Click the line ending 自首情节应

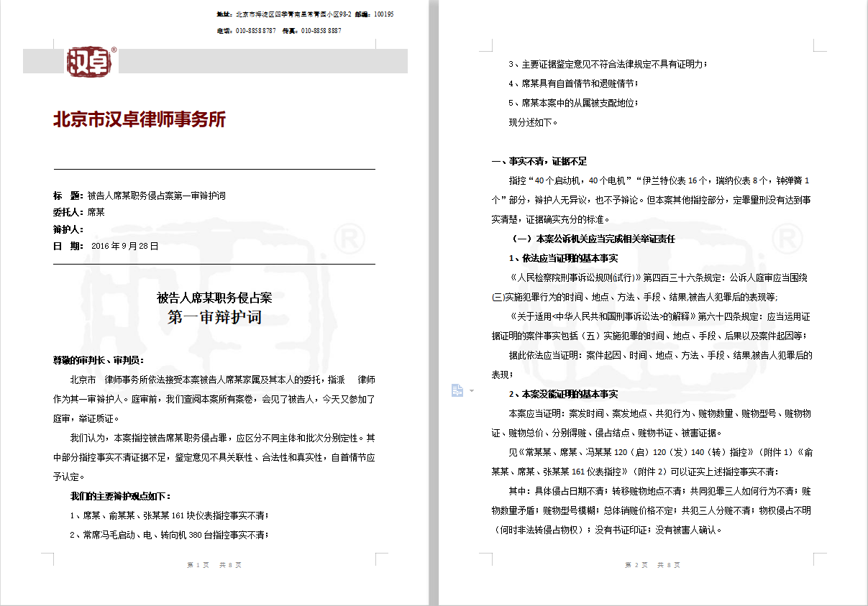214,457
